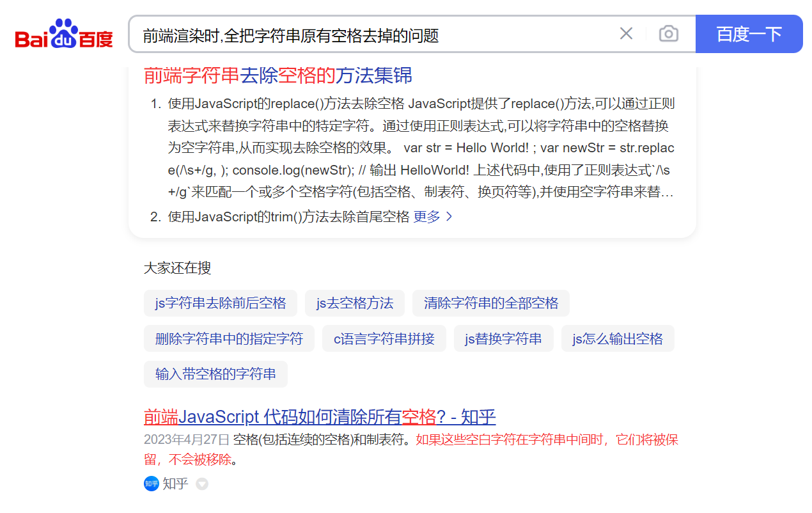Screen dimensions: 812x513
Task: Select suggestion 清除字符串的全部空格
Action: coord(491,303)
